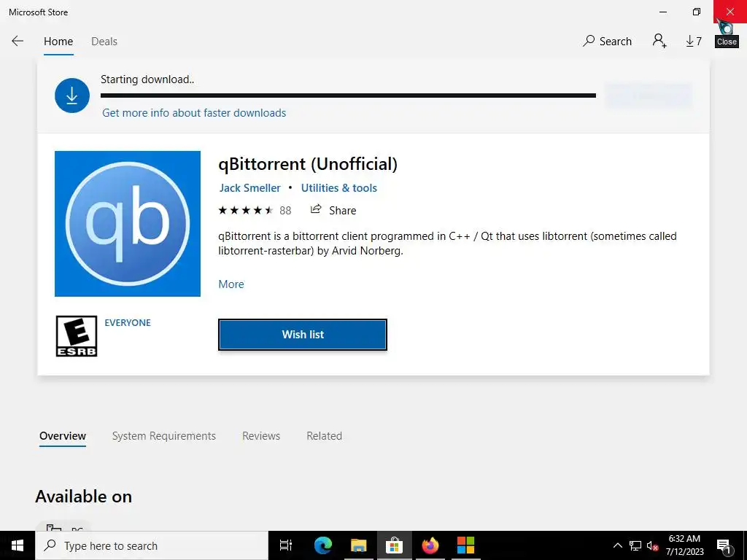Select the Overview tab
The height and width of the screenshot is (560, 747).
pos(63,436)
